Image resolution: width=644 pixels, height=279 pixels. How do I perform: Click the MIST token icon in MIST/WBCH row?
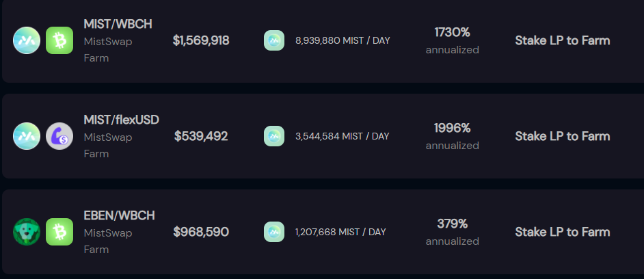click(x=27, y=40)
